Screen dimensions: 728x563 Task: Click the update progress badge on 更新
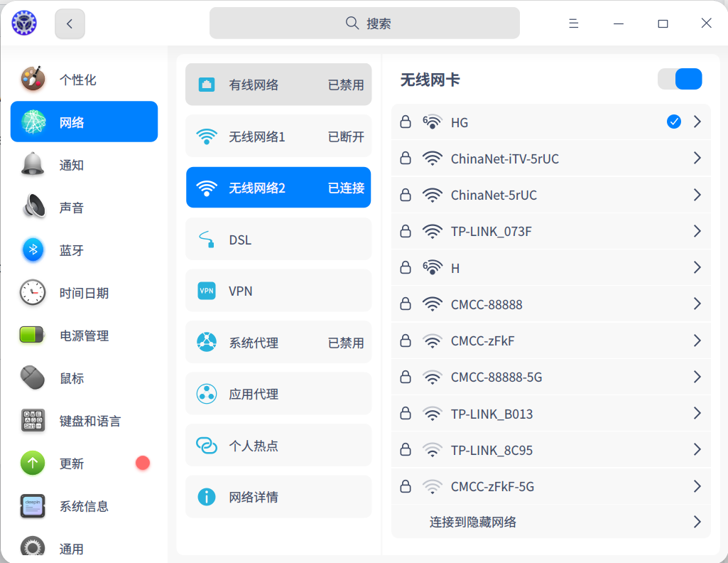pyautogui.click(x=142, y=463)
